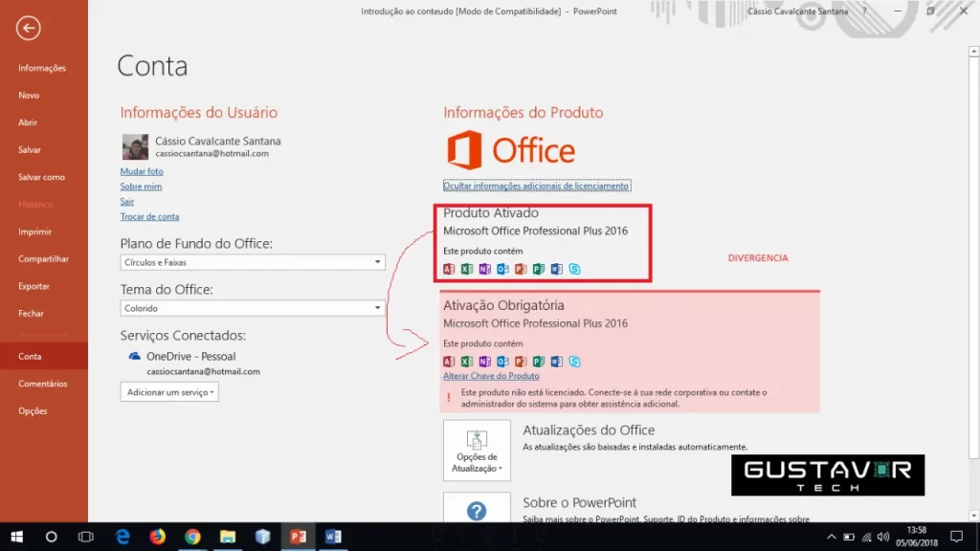Click the scrollbar up arrow
Image resolution: width=980 pixels, height=551 pixels.
pyautogui.click(x=973, y=52)
